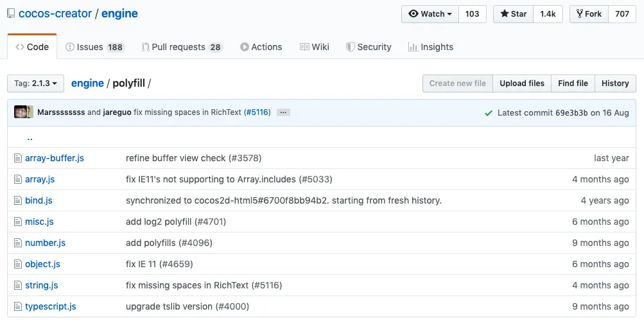Click file icon beside string.js

tap(18, 285)
